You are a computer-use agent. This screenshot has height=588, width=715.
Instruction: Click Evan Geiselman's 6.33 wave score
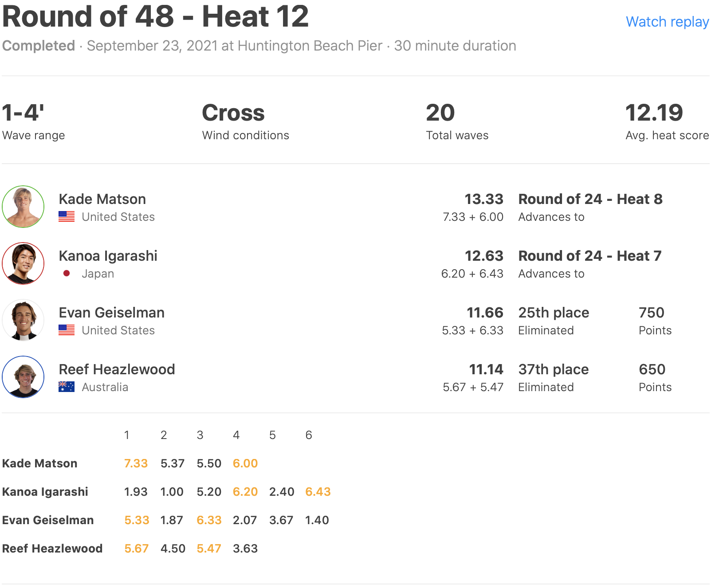pos(208,520)
